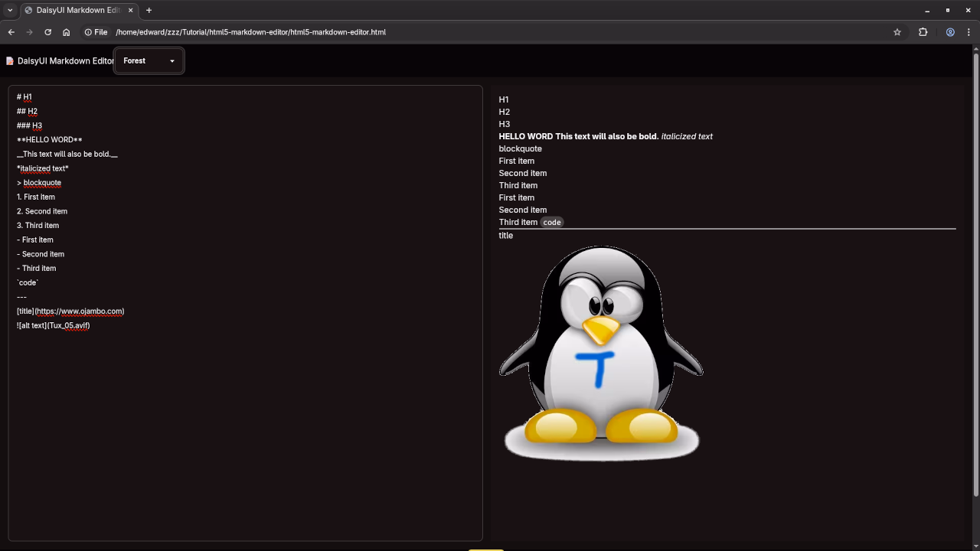The width and height of the screenshot is (980, 551).
Task: Open the Forest theme dropdown
Action: point(149,60)
